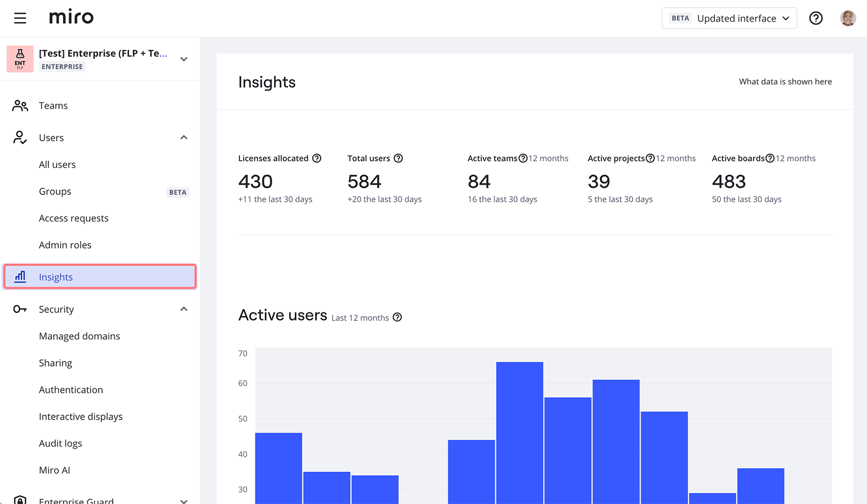This screenshot has width=867, height=504.
Task: Click the Active teams info icon
Action: (523, 158)
